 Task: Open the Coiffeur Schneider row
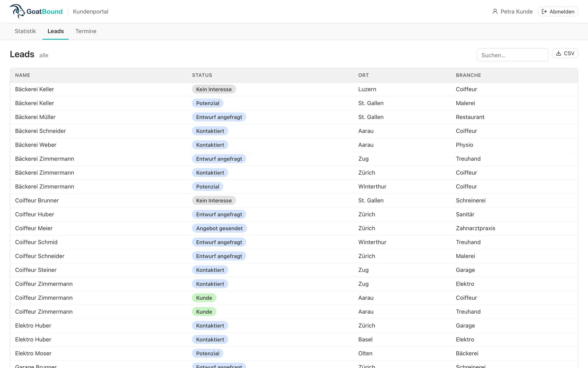click(294, 256)
